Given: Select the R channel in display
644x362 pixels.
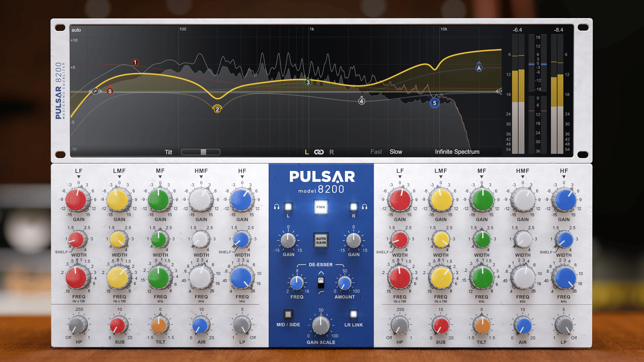Looking at the screenshot, I should point(331,152).
